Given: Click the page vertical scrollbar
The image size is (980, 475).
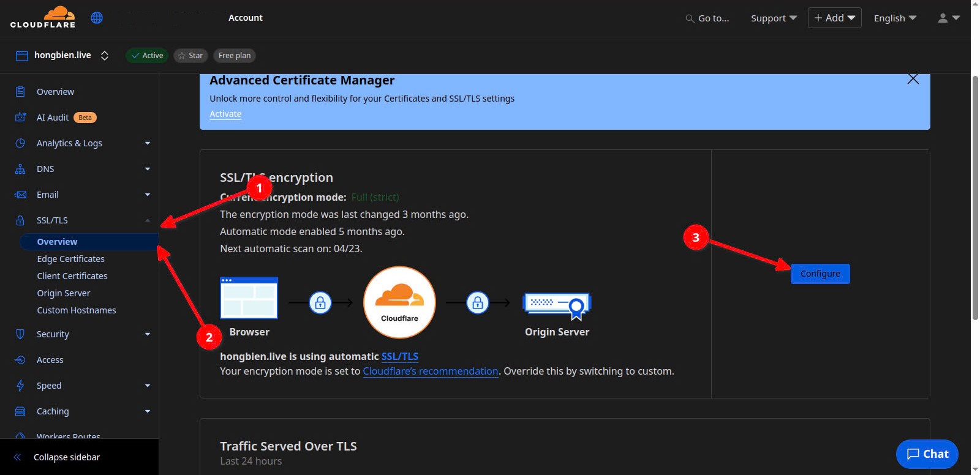Looking at the screenshot, I should coord(975,197).
